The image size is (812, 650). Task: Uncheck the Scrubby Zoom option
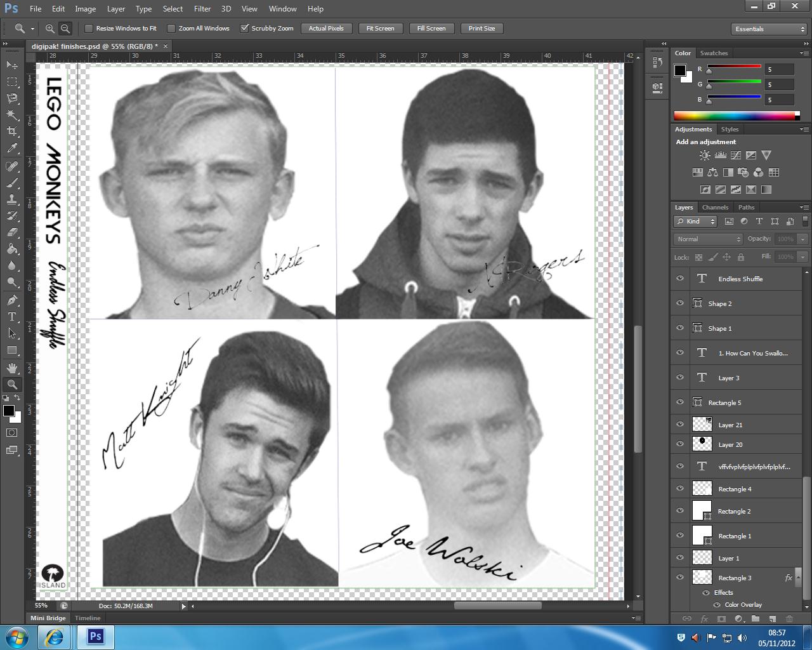tap(244, 29)
